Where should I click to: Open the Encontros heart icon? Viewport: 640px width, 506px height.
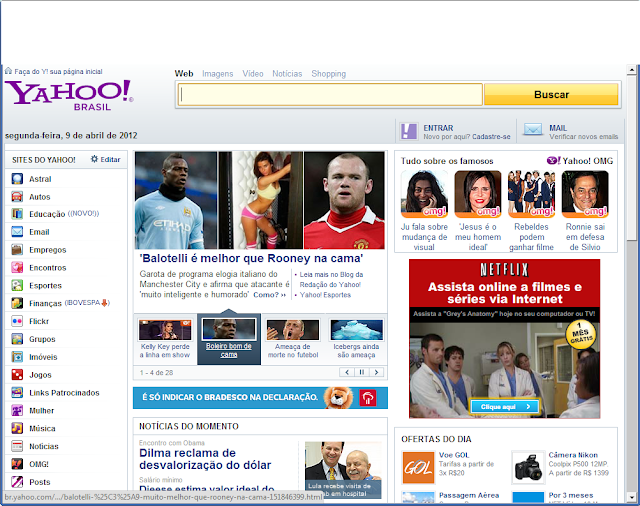(x=17, y=268)
